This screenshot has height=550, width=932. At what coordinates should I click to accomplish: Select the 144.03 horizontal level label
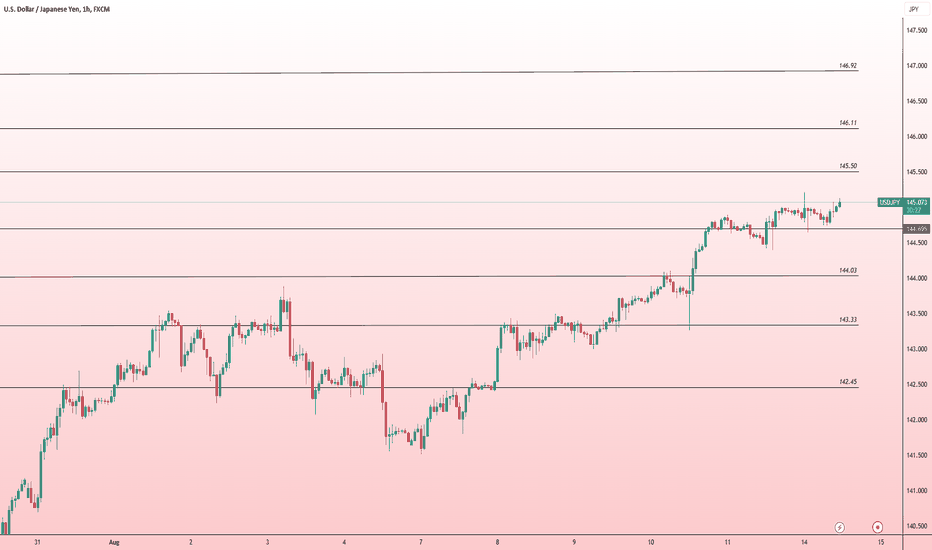click(848, 270)
